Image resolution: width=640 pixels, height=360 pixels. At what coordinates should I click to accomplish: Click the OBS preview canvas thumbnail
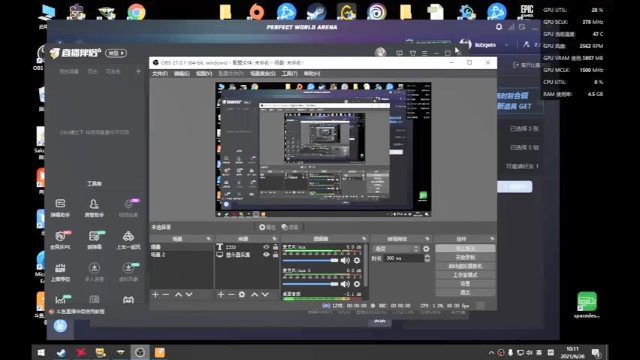tap(323, 149)
